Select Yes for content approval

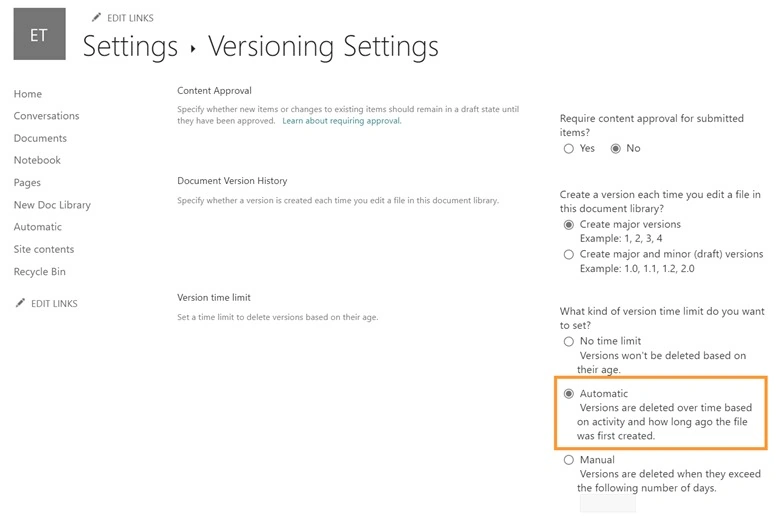pos(569,148)
